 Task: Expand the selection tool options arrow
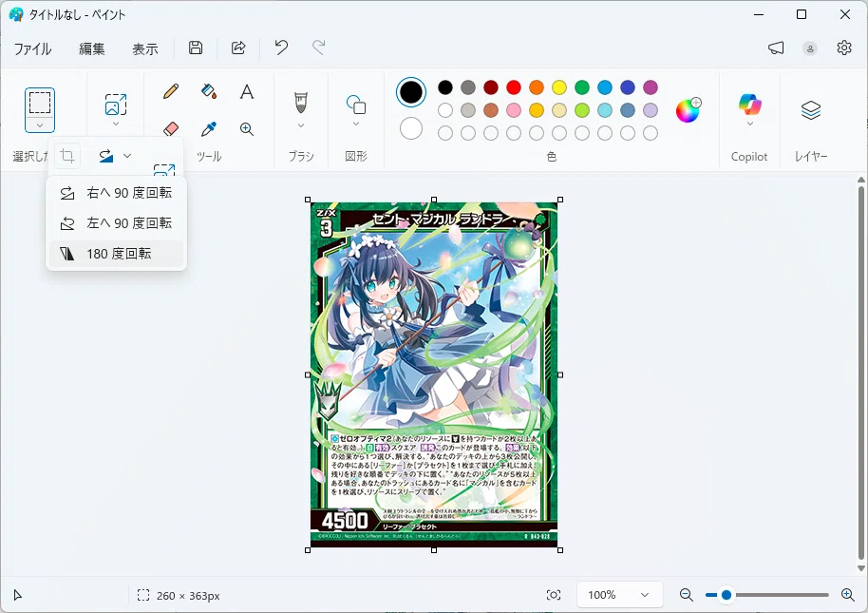pos(39,125)
